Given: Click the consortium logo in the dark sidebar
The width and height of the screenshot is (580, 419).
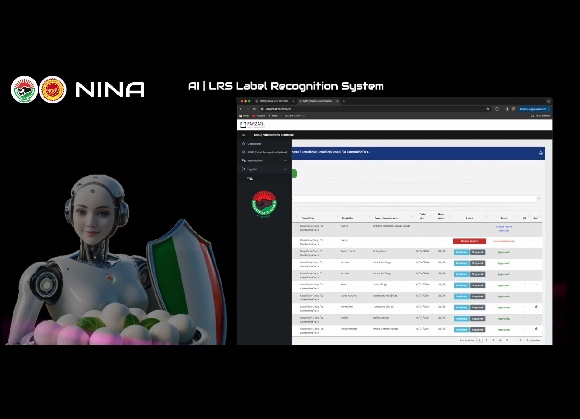Looking at the screenshot, I should click(264, 203).
